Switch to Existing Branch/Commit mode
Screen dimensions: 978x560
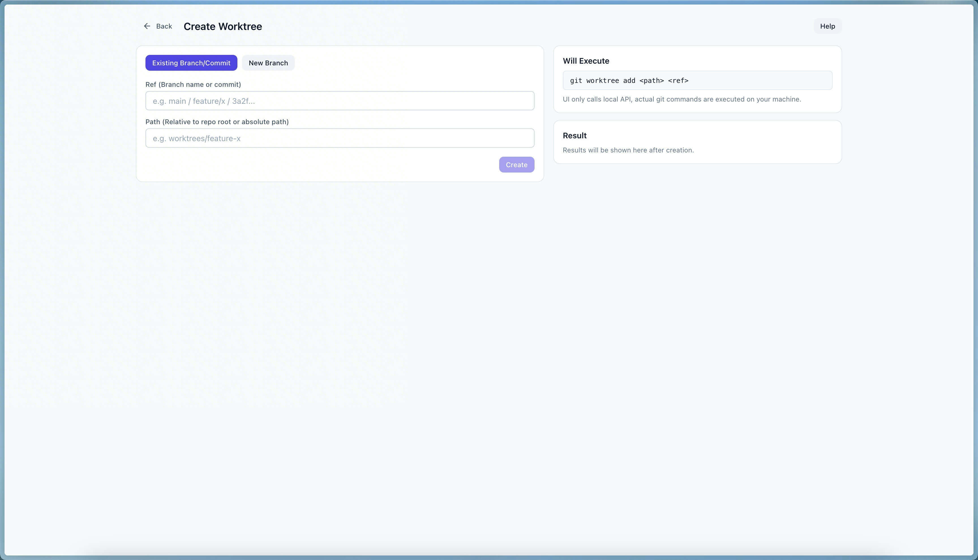coord(191,63)
